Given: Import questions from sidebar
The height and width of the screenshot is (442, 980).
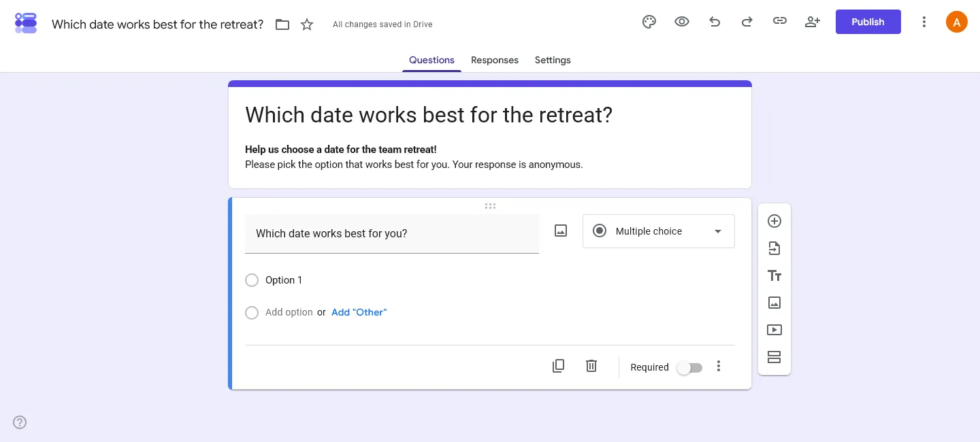Looking at the screenshot, I should (774, 248).
